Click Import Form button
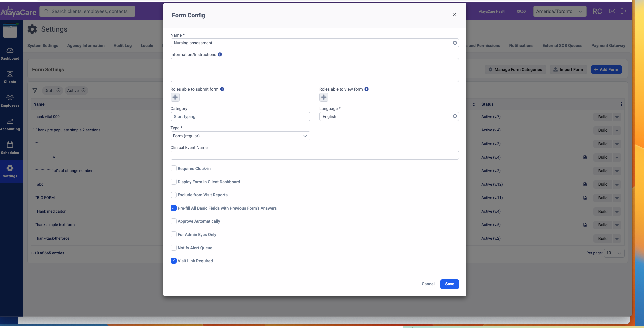The image size is (644, 328). coord(568,70)
